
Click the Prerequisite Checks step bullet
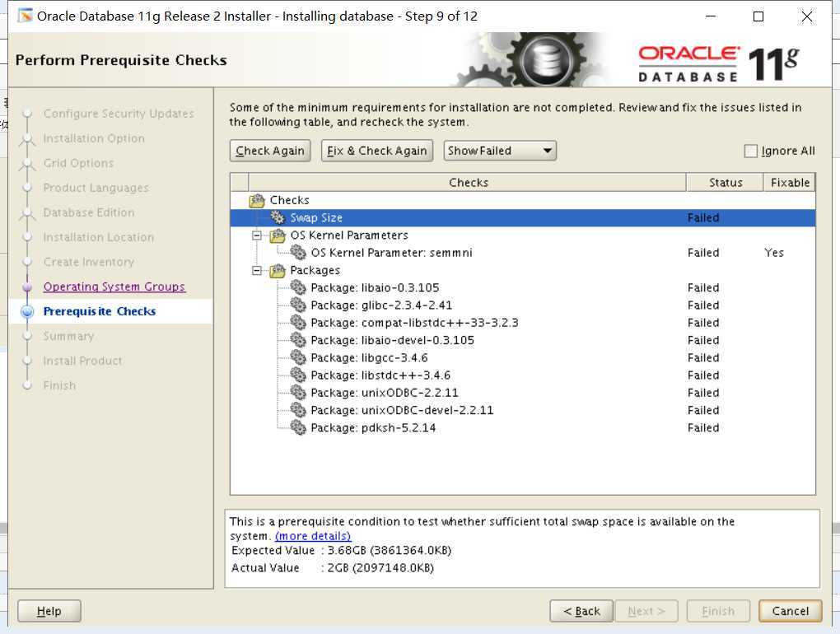click(27, 311)
